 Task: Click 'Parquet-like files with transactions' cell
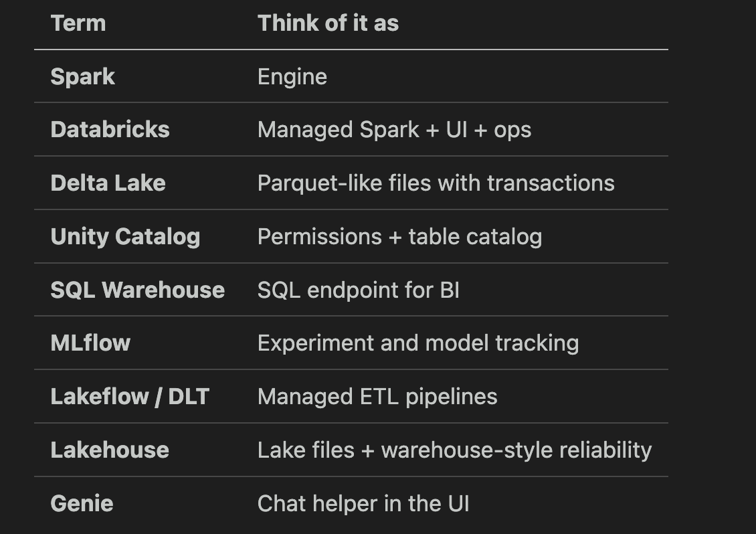pos(436,183)
